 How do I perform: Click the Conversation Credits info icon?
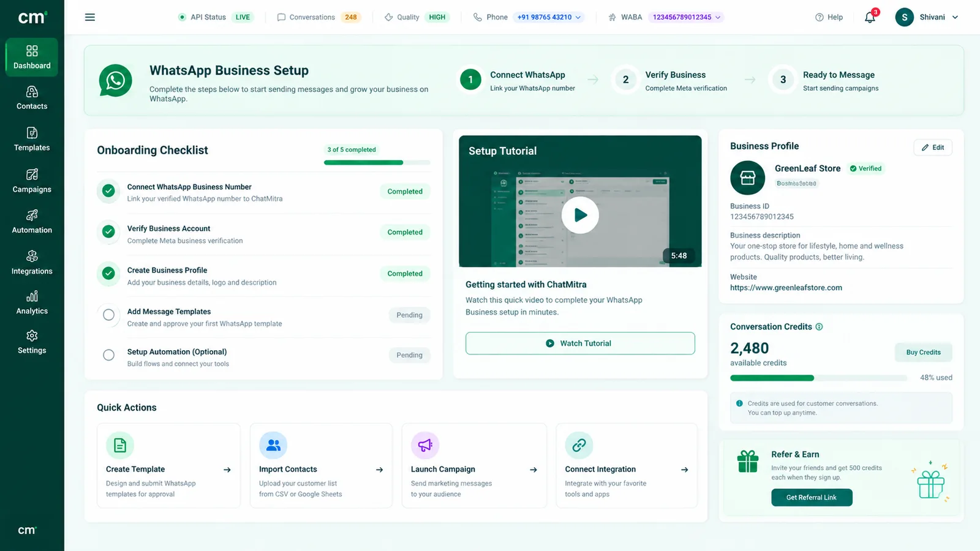tap(819, 327)
